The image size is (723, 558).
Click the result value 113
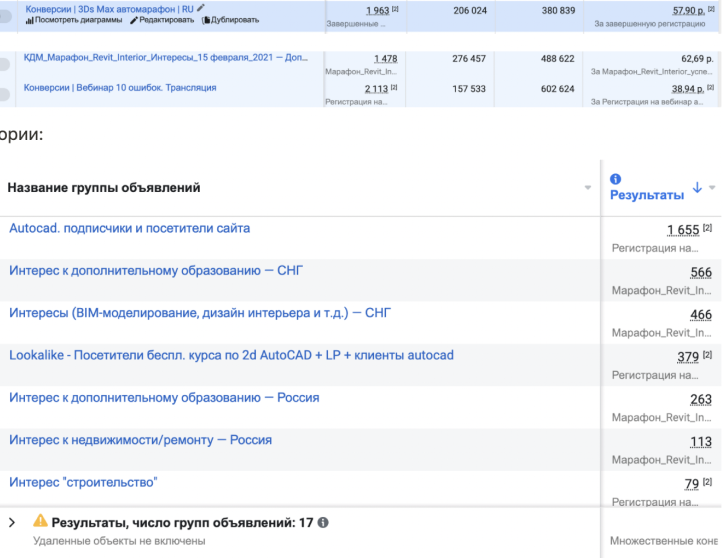tap(701, 442)
